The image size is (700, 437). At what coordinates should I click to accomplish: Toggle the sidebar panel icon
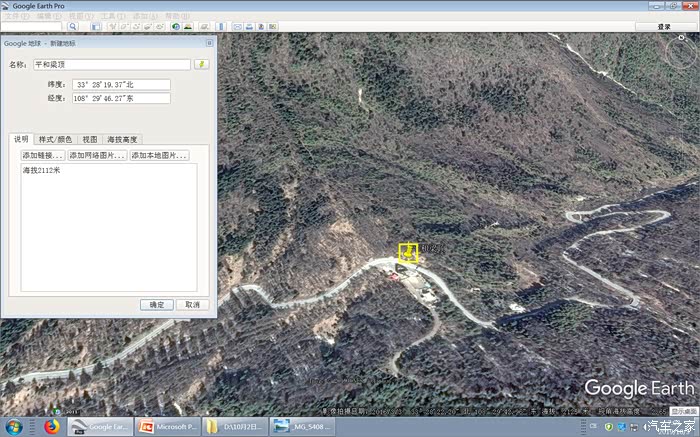point(96,26)
